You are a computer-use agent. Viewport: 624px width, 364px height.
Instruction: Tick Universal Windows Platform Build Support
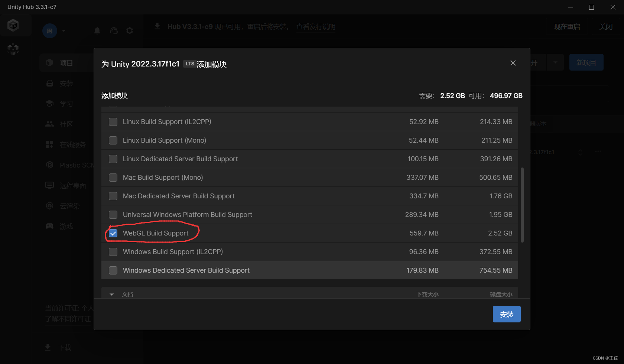pyautogui.click(x=113, y=215)
